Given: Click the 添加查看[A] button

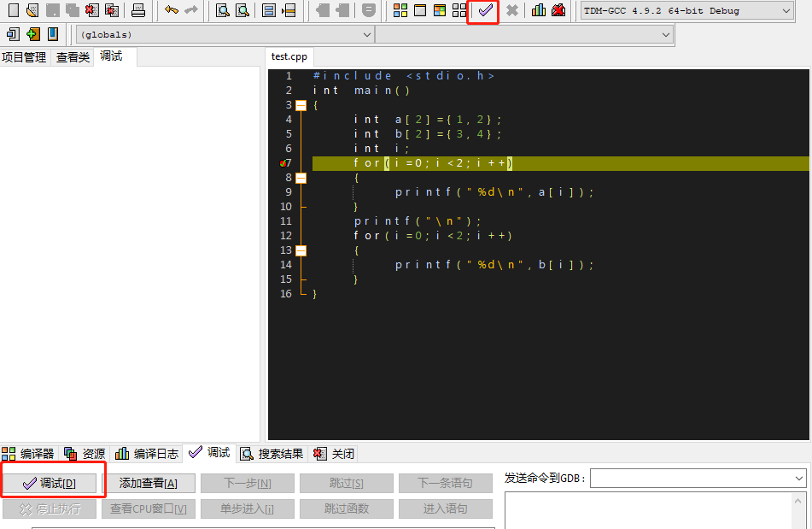Looking at the screenshot, I should pos(149,484).
